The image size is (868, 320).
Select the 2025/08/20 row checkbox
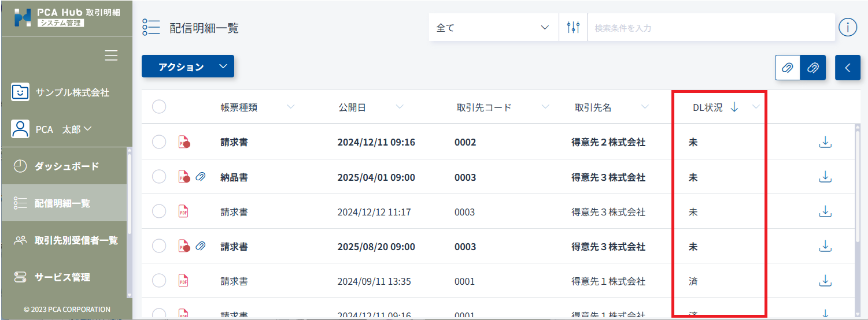pos(159,246)
